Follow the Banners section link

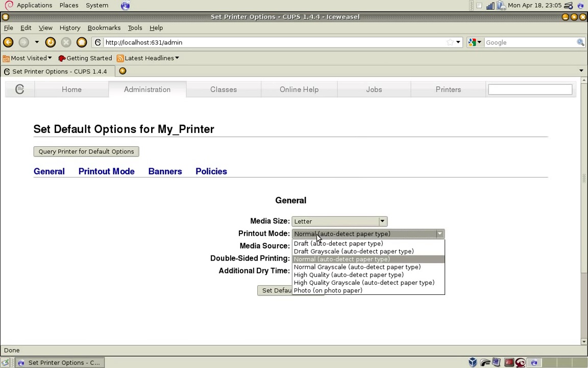(x=165, y=171)
